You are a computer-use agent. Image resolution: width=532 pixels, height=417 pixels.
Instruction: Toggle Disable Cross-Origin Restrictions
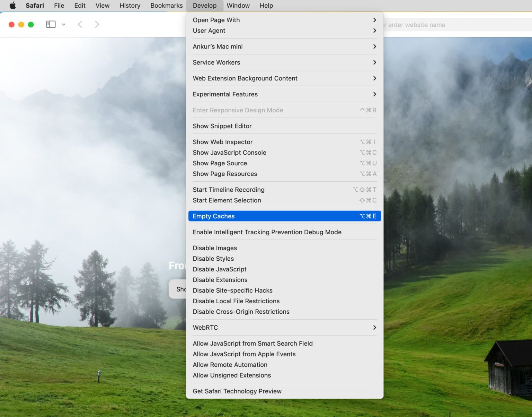(x=285, y=312)
